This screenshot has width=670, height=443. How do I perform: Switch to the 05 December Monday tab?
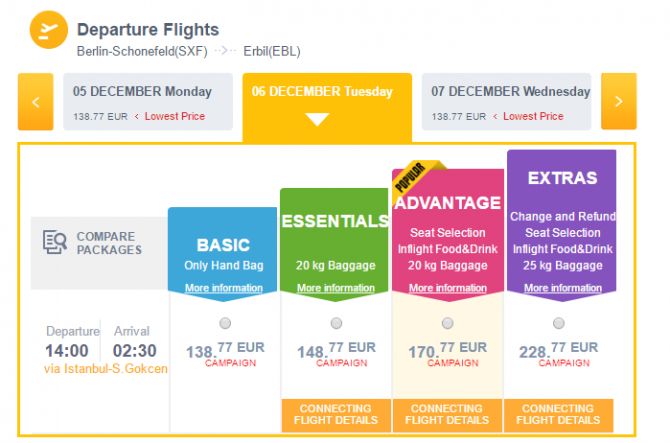[x=148, y=102]
